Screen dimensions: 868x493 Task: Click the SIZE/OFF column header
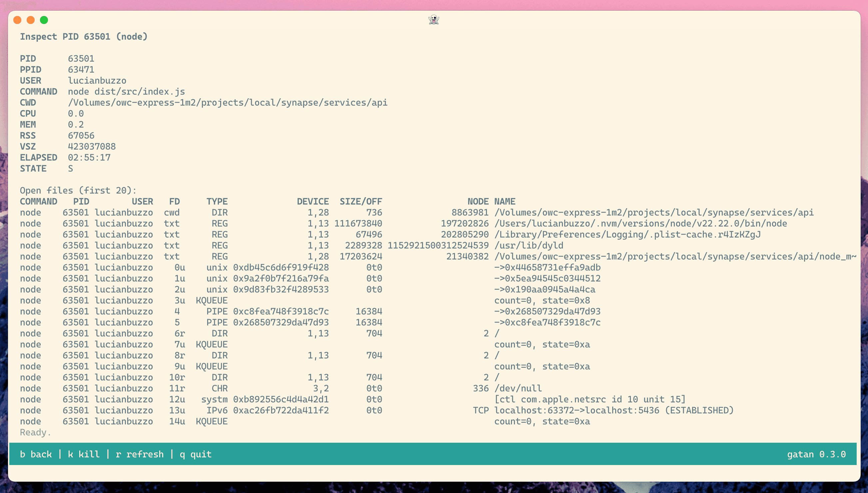[x=360, y=202]
